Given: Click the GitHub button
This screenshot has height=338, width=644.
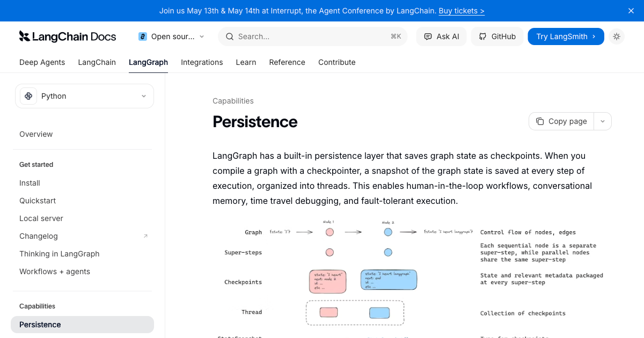Looking at the screenshot, I should pos(497,36).
